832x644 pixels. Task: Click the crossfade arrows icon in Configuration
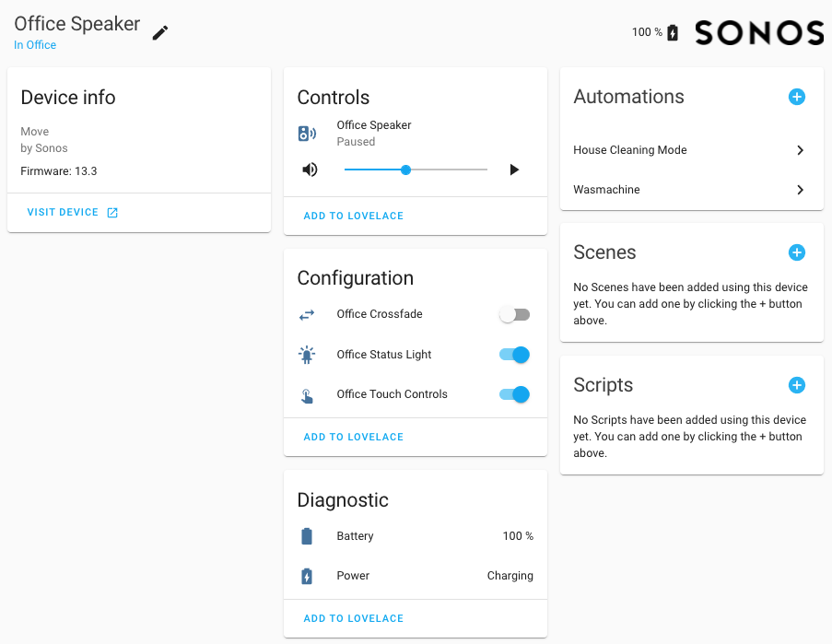tap(307, 314)
